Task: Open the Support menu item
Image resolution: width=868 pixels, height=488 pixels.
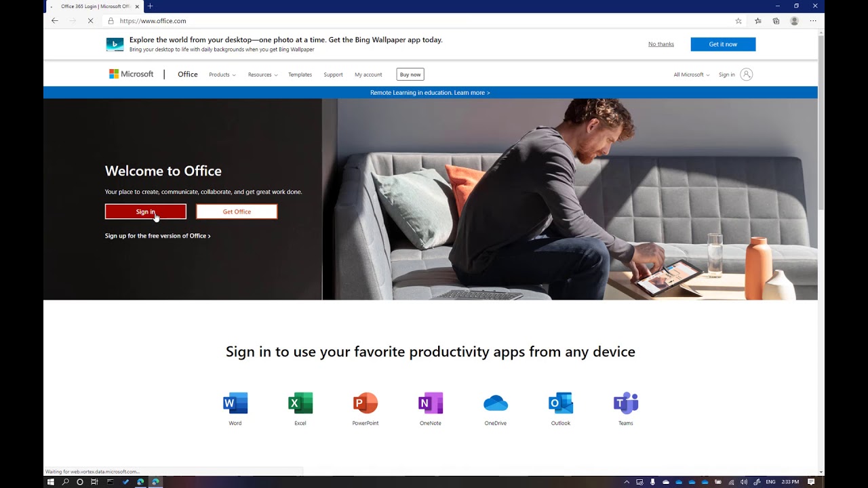Action: click(333, 75)
